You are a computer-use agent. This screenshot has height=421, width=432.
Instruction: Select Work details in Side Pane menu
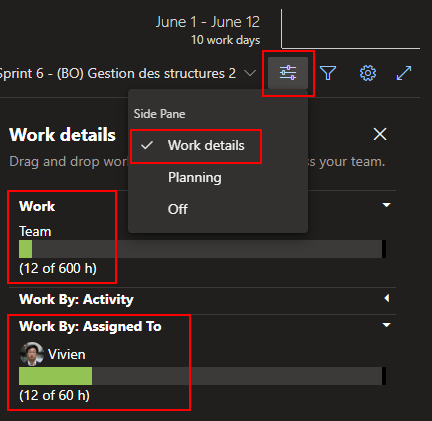[218, 145]
